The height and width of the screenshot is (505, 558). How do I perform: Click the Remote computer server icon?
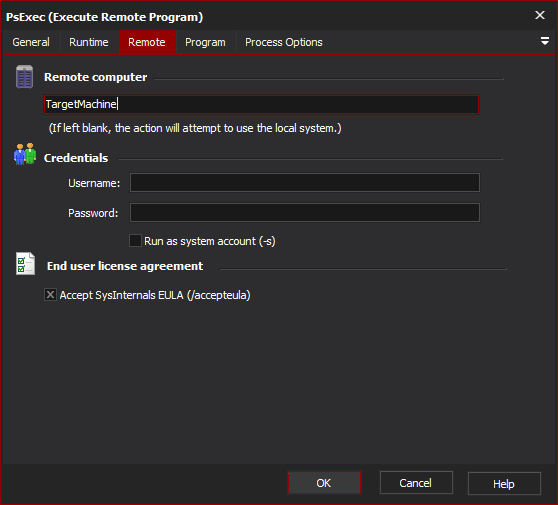pos(25,77)
